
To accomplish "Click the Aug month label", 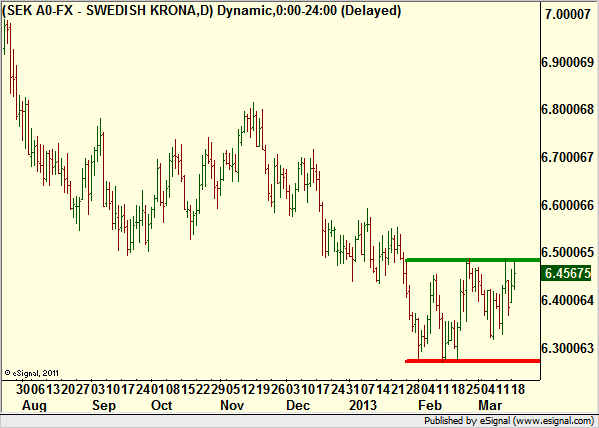I will pos(34,405).
